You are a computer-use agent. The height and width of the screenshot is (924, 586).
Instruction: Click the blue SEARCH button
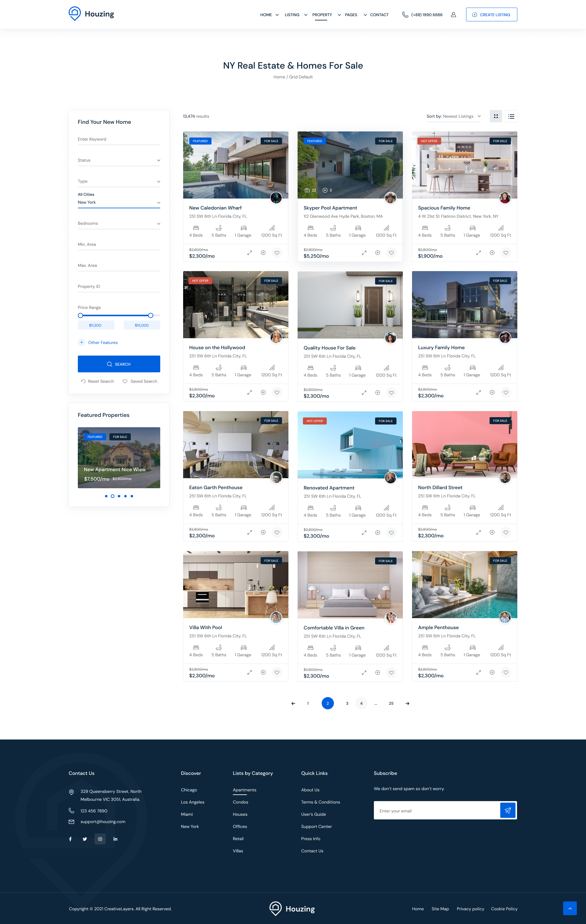[119, 364]
